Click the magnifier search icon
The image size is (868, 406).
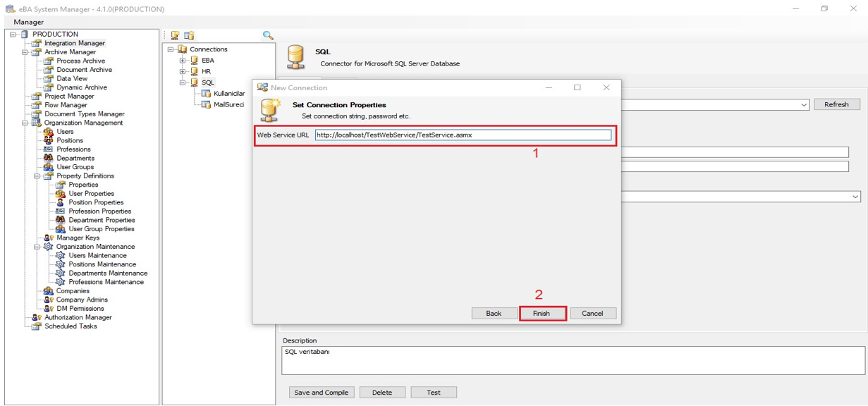[268, 35]
